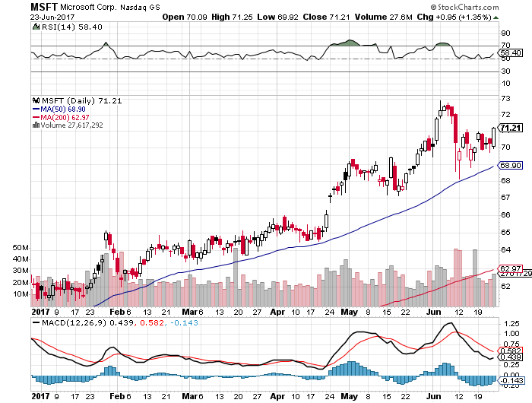The image size is (532, 403).
Task: Click the Feb label on price chart axis
Action: (x=115, y=312)
